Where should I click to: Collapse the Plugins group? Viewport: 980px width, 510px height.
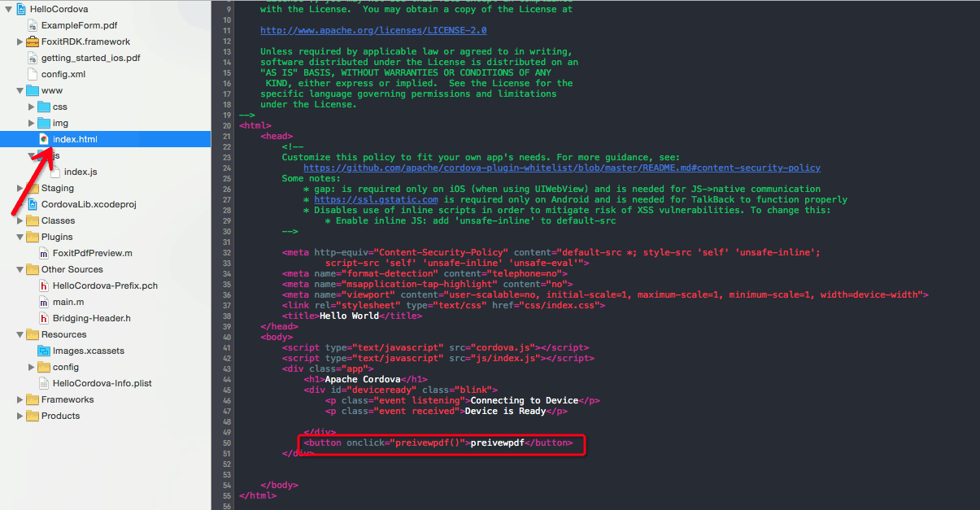pos(20,237)
